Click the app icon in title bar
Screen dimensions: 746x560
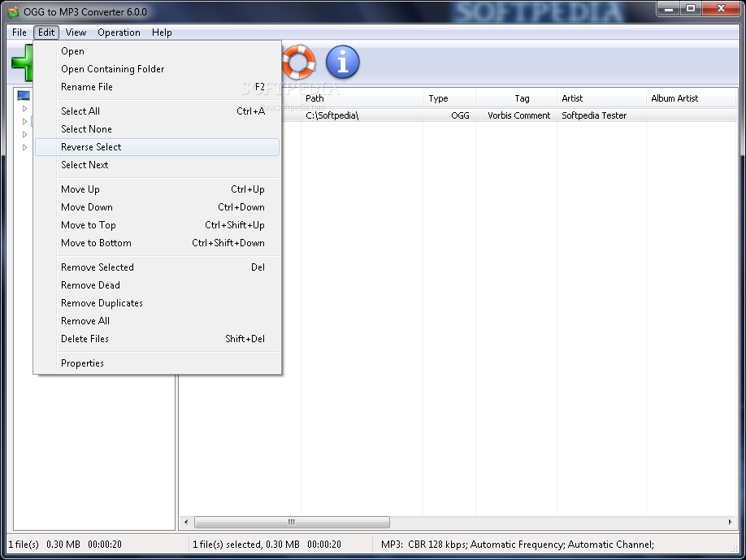click(13, 12)
